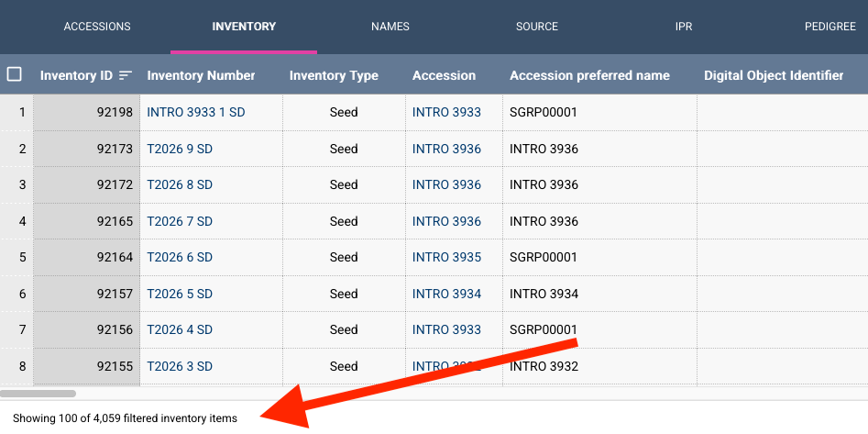Open inventory link INTRO 3933 1 SD

196,112
